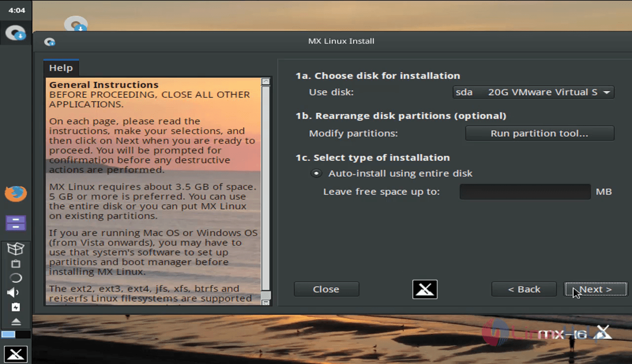Image resolution: width=632 pixels, height=364 pixels.
Task: Switch to the second dark workspace
Action: (23, 334)
